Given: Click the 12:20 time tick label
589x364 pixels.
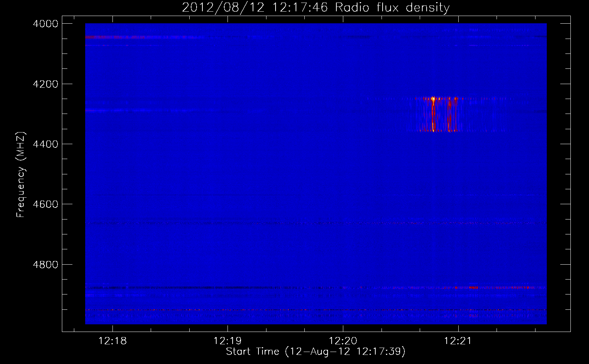Looking at the screenshot, I should (x=343, y=341).
